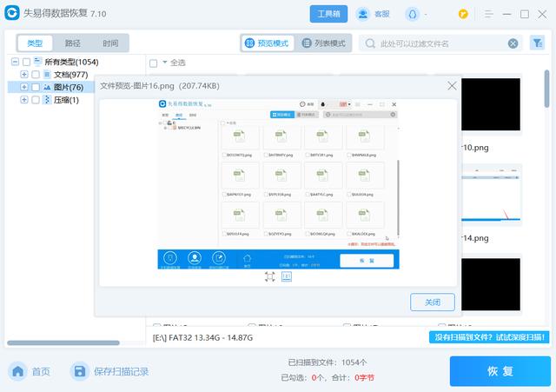The width and height of the screenshot is (556, 392).
Task: Click the thumbnail above 14.png
Action: coord(491,195)
